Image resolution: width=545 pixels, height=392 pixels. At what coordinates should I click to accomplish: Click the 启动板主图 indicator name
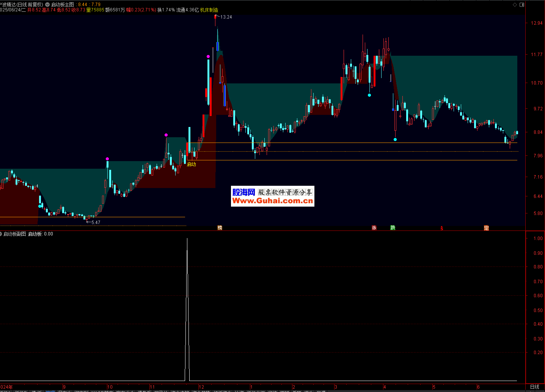point(63,5)
